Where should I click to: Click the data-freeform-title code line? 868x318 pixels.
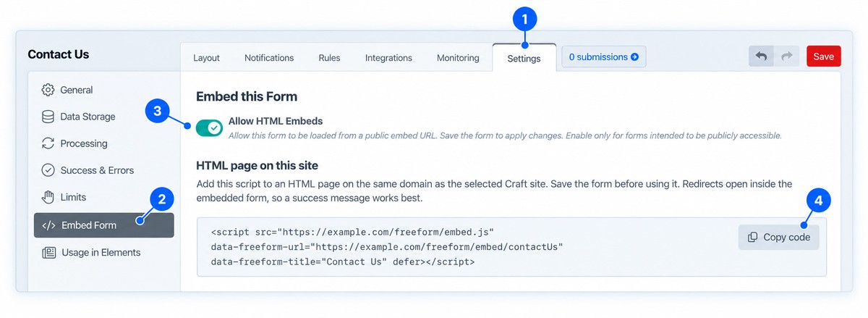click(343, 261)
